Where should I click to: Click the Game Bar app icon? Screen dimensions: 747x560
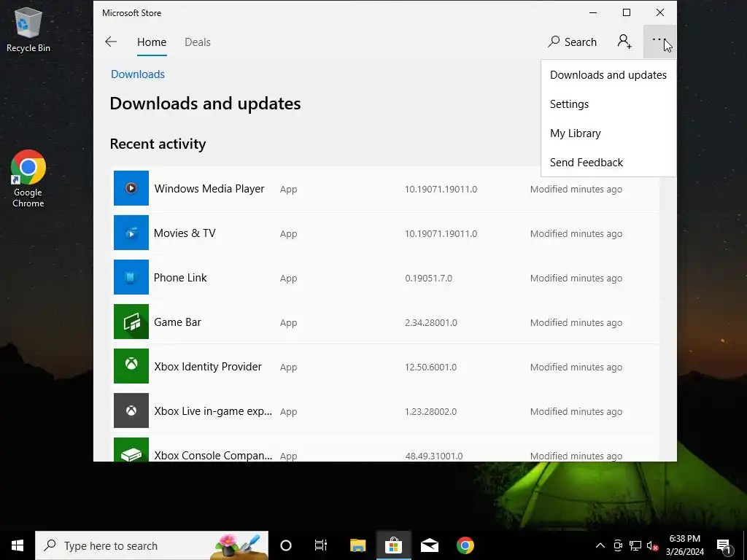131,322
